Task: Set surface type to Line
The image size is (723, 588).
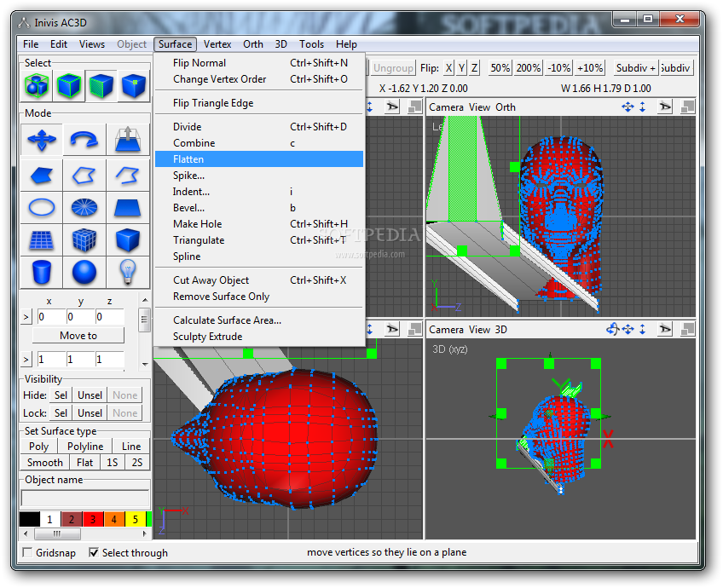Action: pos(131,446)
